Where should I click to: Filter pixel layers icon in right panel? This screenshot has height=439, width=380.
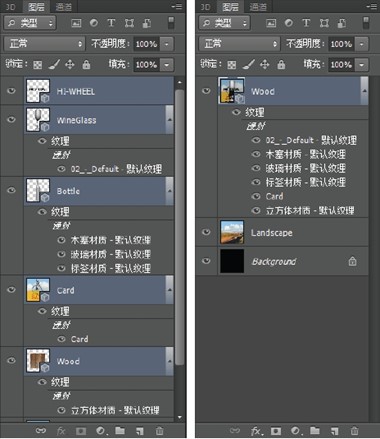pos(271,23)
